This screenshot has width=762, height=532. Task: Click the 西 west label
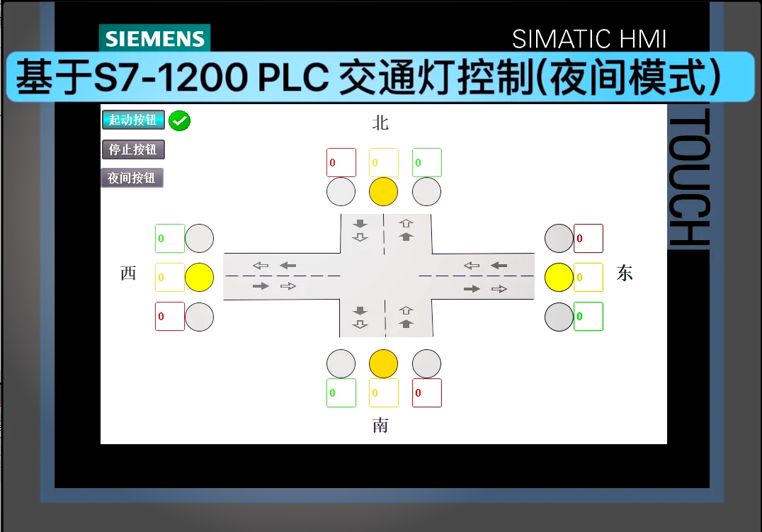tap(128, 273)
